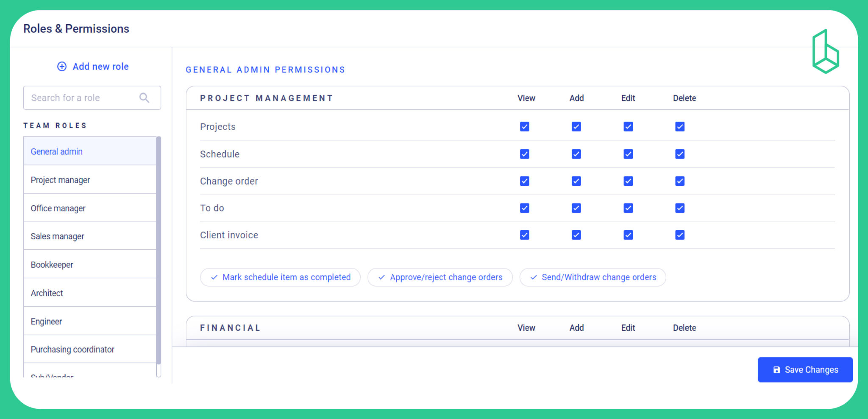
Task: Click the Add new role link
Action: pyautogui.click(x=100, y=67)
